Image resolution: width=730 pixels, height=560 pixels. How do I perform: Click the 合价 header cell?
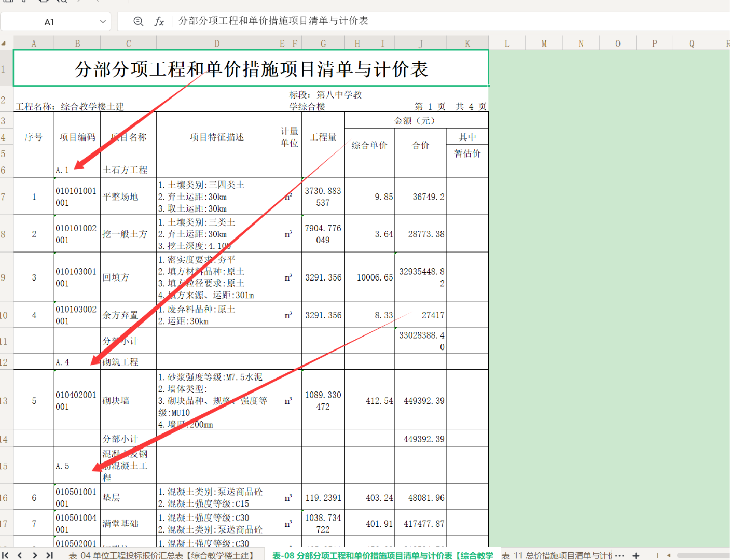[420, 145]
